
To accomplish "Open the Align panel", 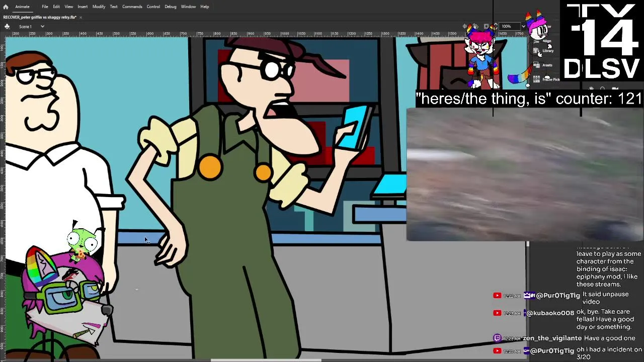I will tap(546, 41).
